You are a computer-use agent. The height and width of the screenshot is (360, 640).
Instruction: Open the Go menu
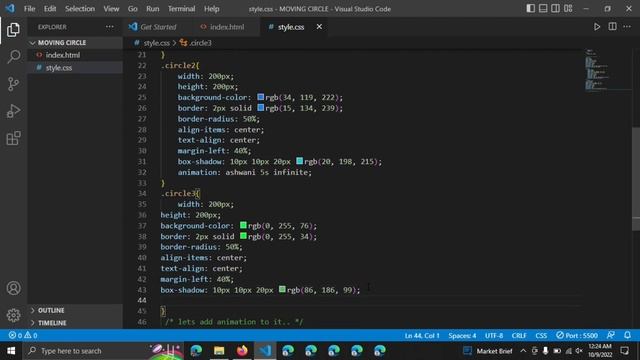click(133, 9)
